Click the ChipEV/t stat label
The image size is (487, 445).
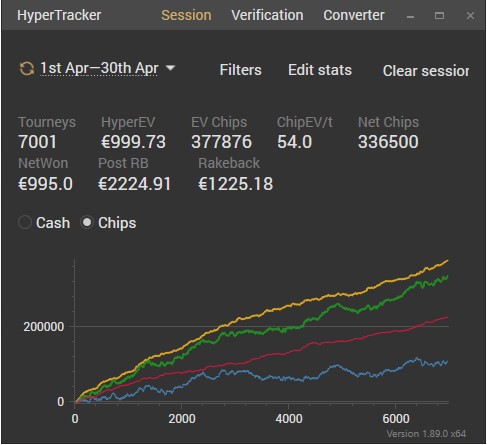pyautogui.click(x=305, y=122)
